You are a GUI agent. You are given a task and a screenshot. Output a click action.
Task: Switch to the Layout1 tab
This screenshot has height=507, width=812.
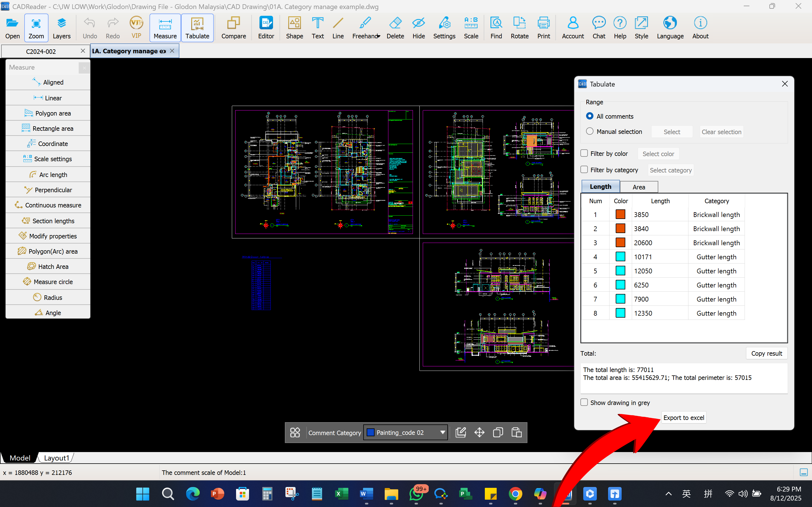tap(56, 458)
